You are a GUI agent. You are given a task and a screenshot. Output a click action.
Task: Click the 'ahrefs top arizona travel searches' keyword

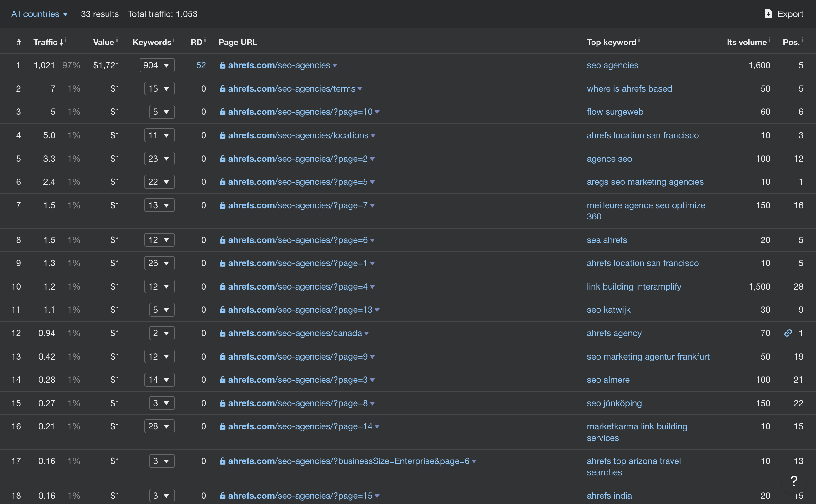coord(634,467)
